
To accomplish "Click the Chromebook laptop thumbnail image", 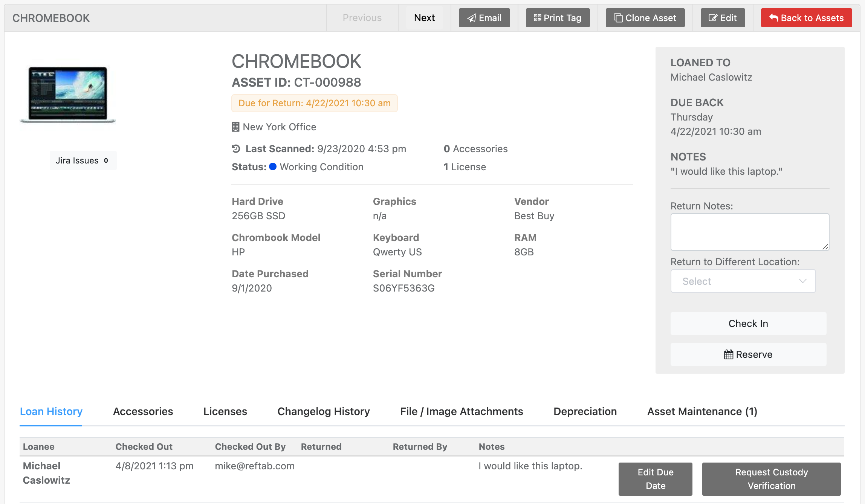I will [x=68, y=94].
